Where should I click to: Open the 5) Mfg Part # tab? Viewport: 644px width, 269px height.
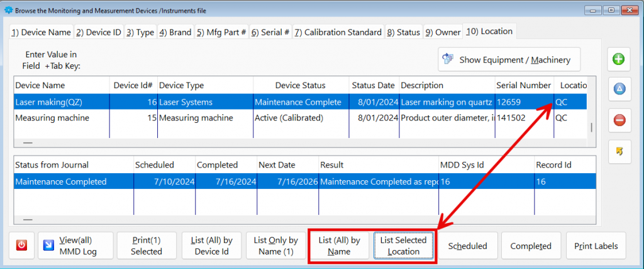click(221, 33)
